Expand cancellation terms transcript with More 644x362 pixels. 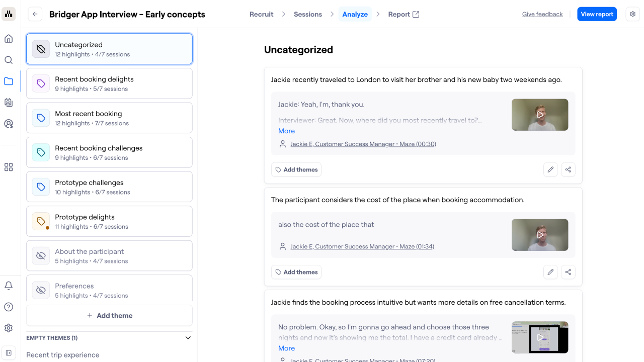coord(286,348)
